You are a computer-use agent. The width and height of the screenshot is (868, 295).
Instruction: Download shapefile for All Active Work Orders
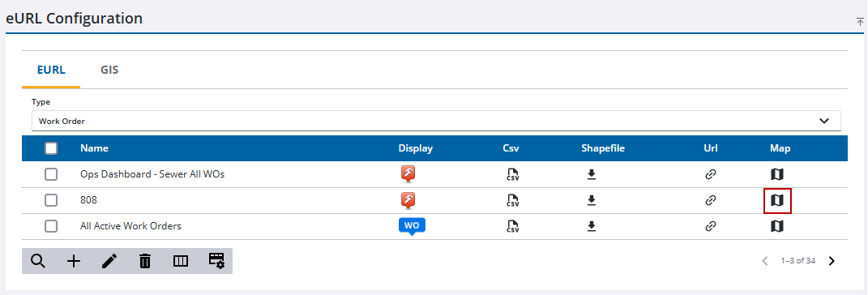click(591, 226)
